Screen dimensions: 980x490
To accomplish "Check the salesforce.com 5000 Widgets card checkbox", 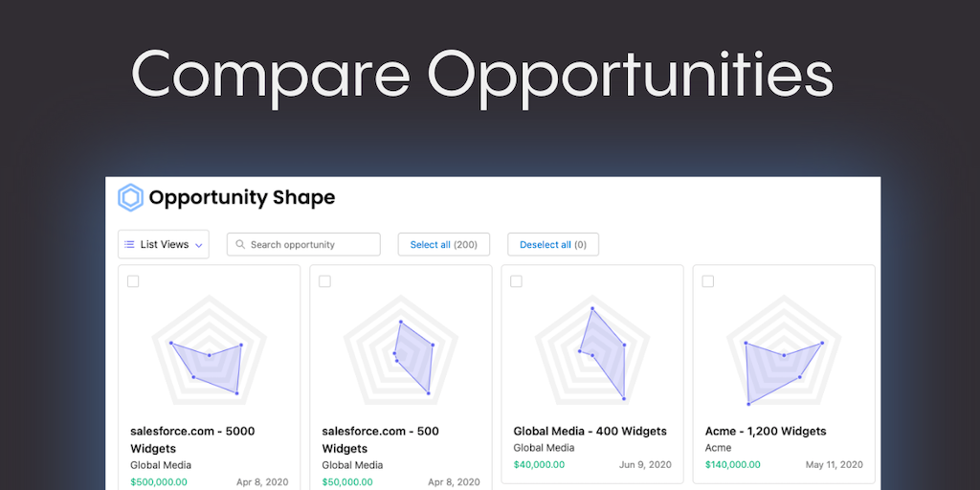I will [133, 281].
